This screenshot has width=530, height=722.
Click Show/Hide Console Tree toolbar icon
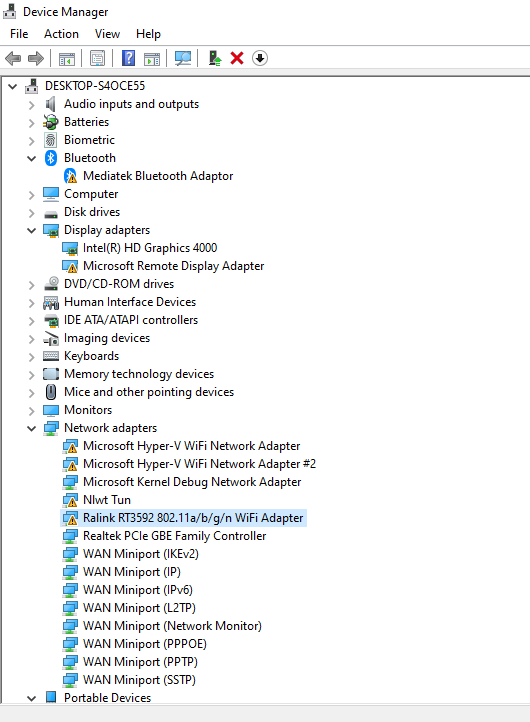coord(67,58)
